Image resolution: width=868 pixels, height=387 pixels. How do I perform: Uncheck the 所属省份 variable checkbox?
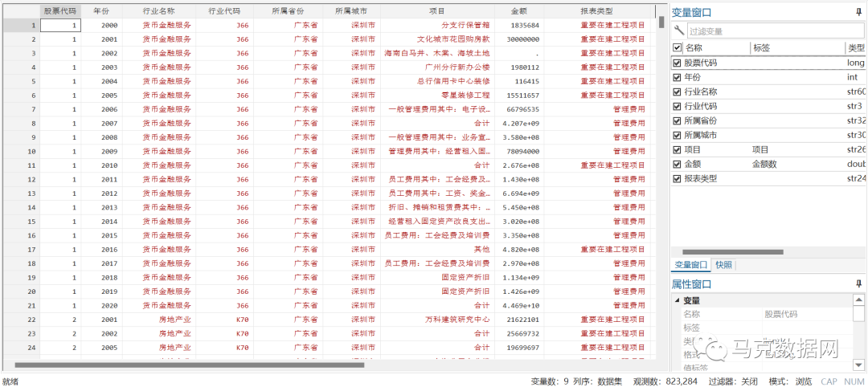677,120
